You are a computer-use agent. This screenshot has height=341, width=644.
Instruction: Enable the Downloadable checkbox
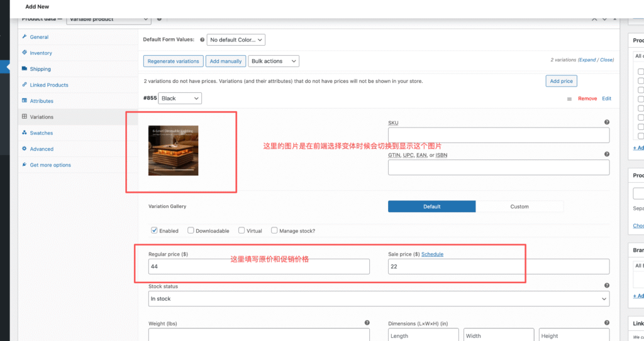pyautogui.click(x=191, y=230)
